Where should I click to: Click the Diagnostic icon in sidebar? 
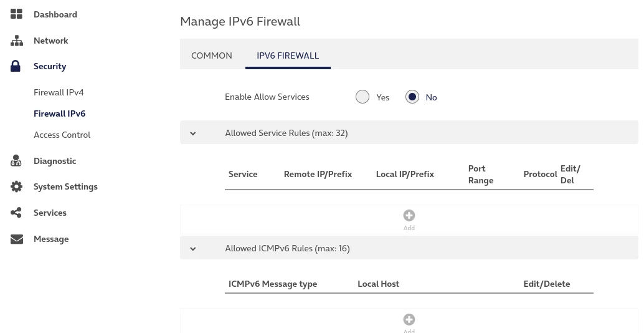17,161
